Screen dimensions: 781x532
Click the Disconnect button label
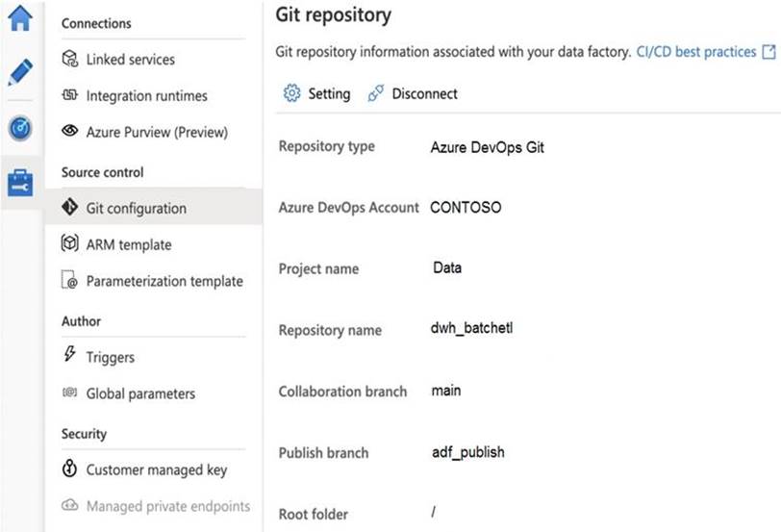tap(424, 93)
